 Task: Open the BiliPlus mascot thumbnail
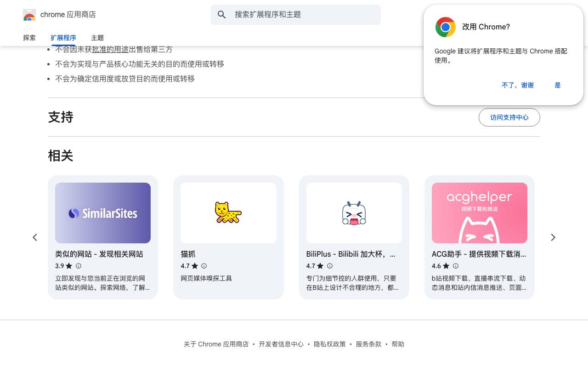point(354,213)
